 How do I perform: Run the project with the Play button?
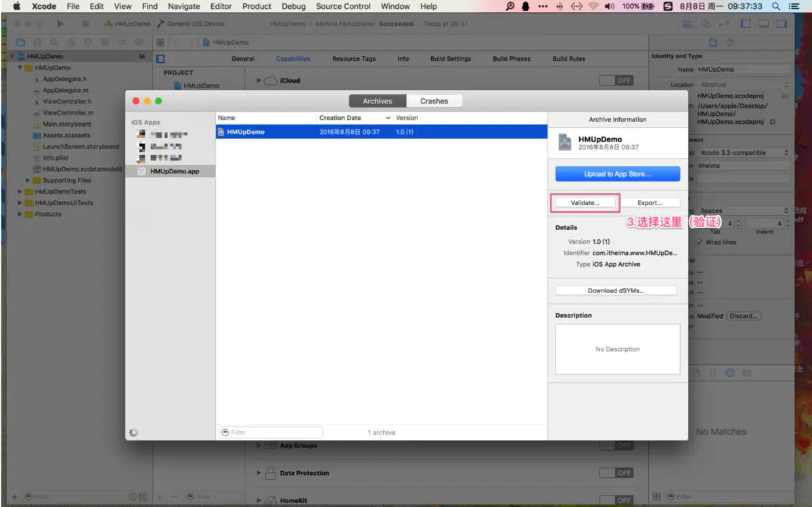tap(60, 24)
